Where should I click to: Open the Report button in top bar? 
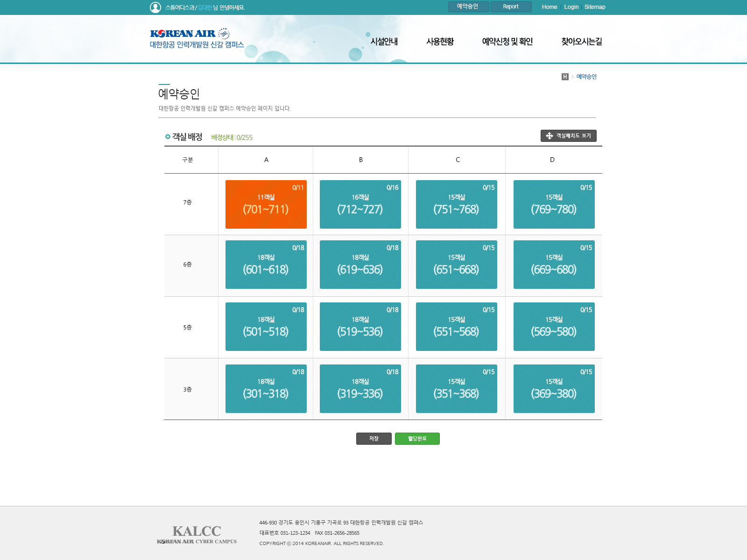tap(511, 7)
